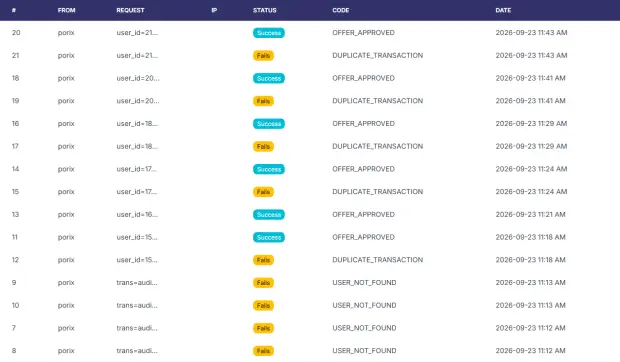Screen dimensions: 620x362
Task: Click OFFER_APPROVED code in row 18
Action: [x=363, y=78]
